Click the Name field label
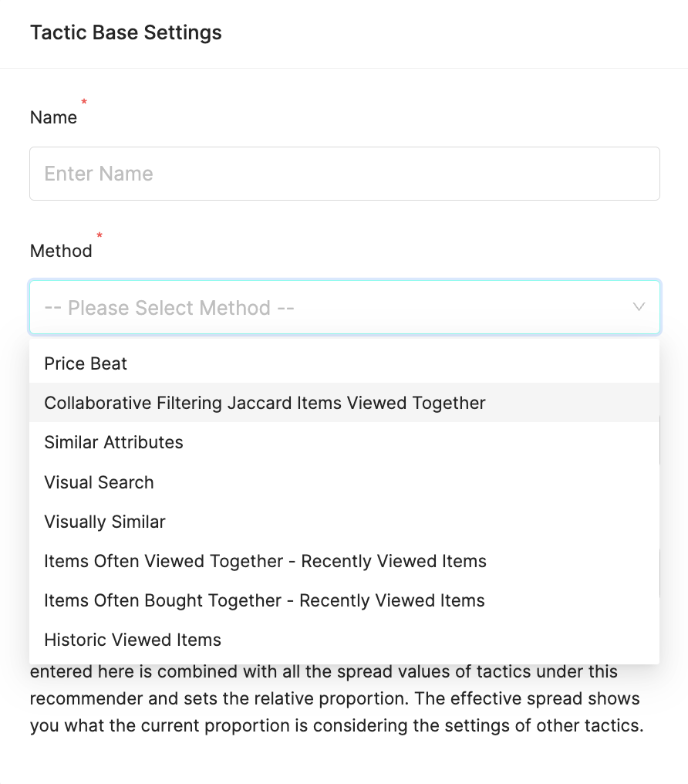The height and width of the screenshot is (784, 688). (53, 117)
